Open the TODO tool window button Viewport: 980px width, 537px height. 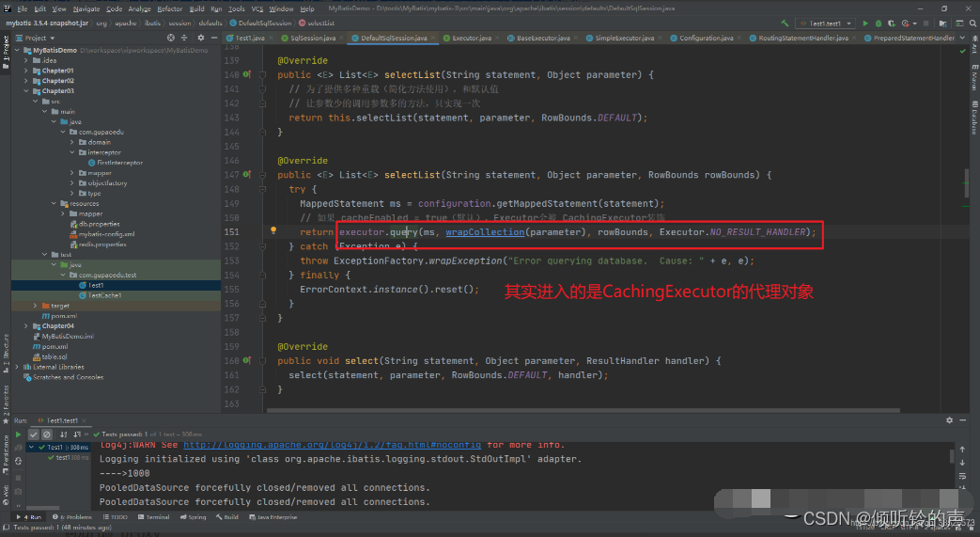pyautogui.click(x=115, y=517)
